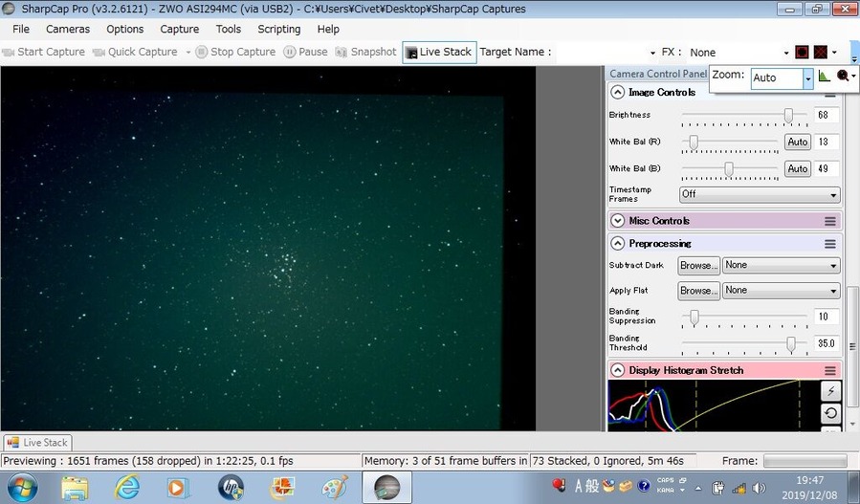Screen dimensions: 860x504
Task: Open the Capture menu
Action: tap(179, 29)
